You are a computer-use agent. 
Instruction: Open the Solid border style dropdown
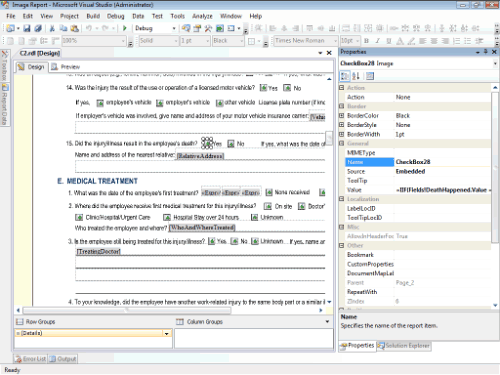(x=176, y=41)
